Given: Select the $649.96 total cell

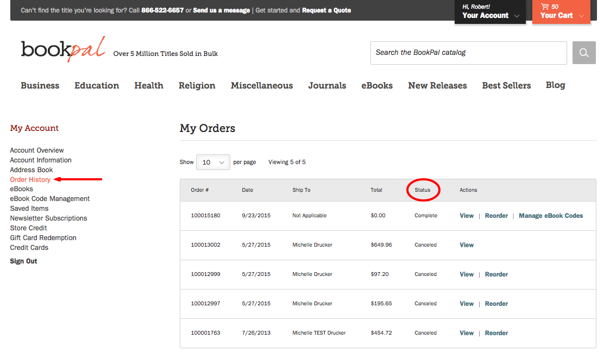Looking at the screenshot, I should pyautogui.click(x=381, y=245).
